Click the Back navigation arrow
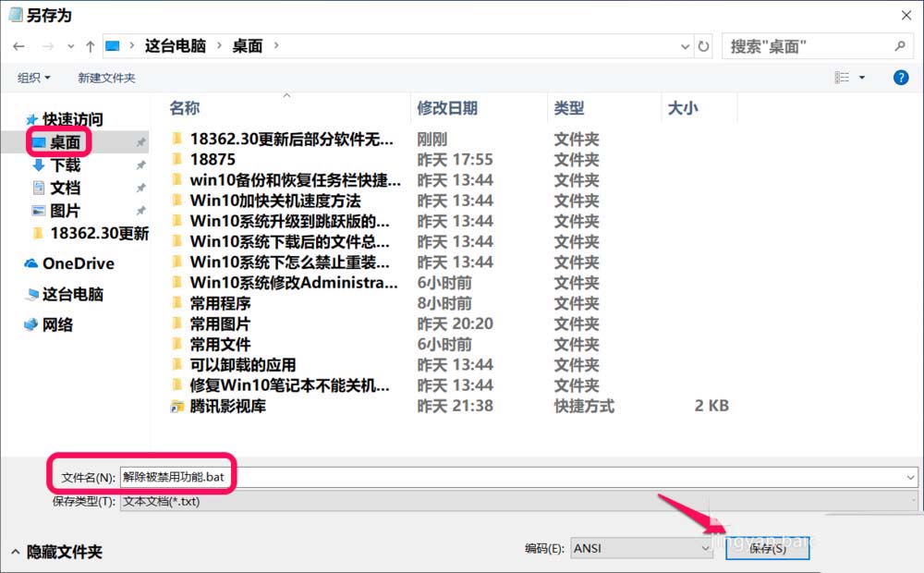 [x=18, y=46]
